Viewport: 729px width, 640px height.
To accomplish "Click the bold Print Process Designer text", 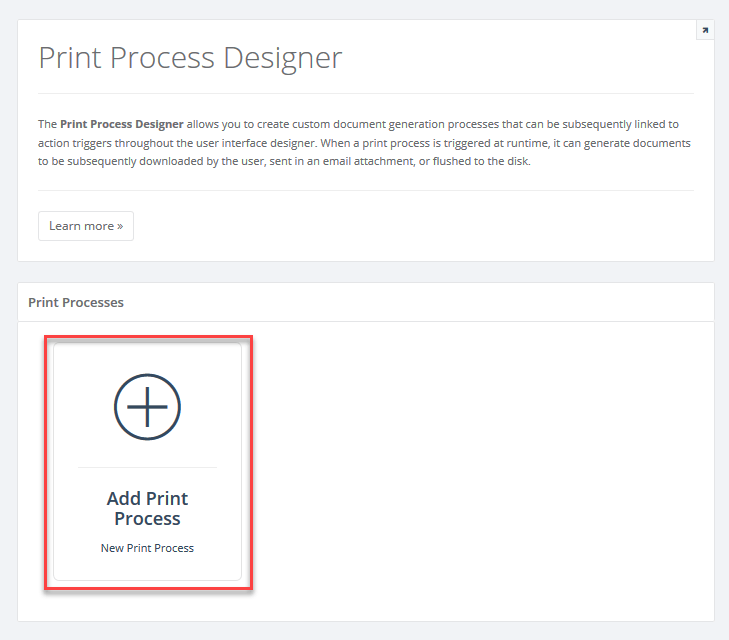I will click(122, 125).
